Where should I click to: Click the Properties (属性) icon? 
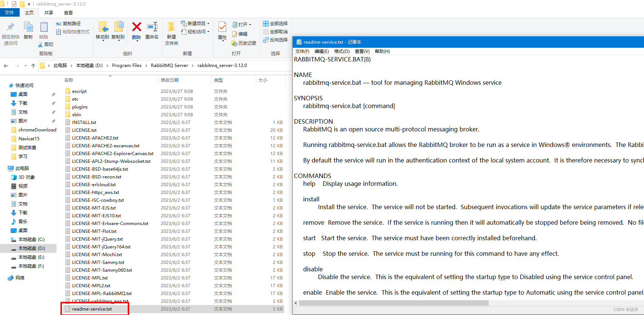pos(222,27)
